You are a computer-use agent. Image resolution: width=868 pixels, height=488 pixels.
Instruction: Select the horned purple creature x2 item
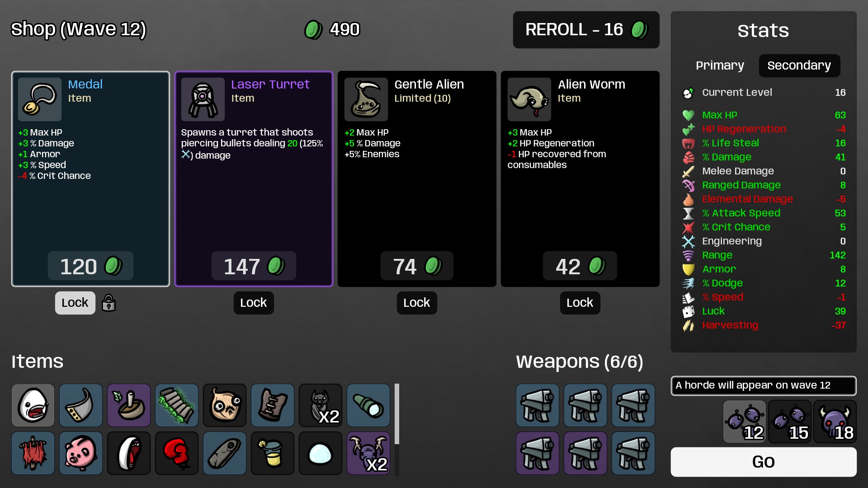[368, 453]
